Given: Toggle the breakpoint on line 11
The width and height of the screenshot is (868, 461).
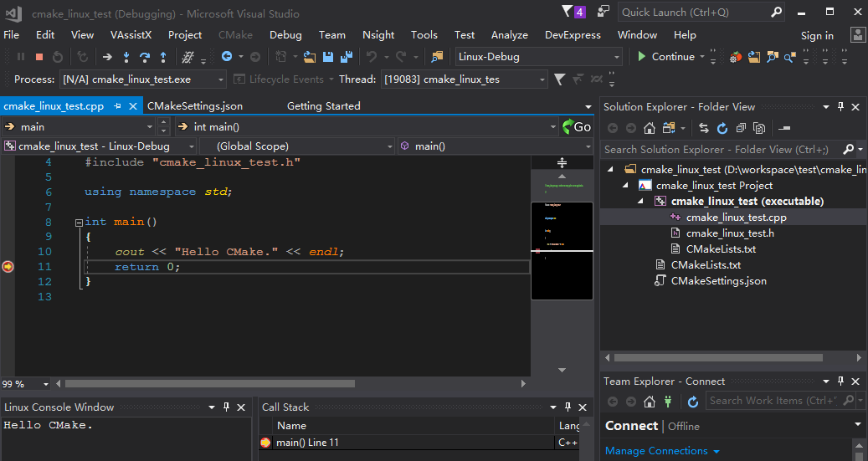Looking at the screenshot, I should click(x=8, y=267).
